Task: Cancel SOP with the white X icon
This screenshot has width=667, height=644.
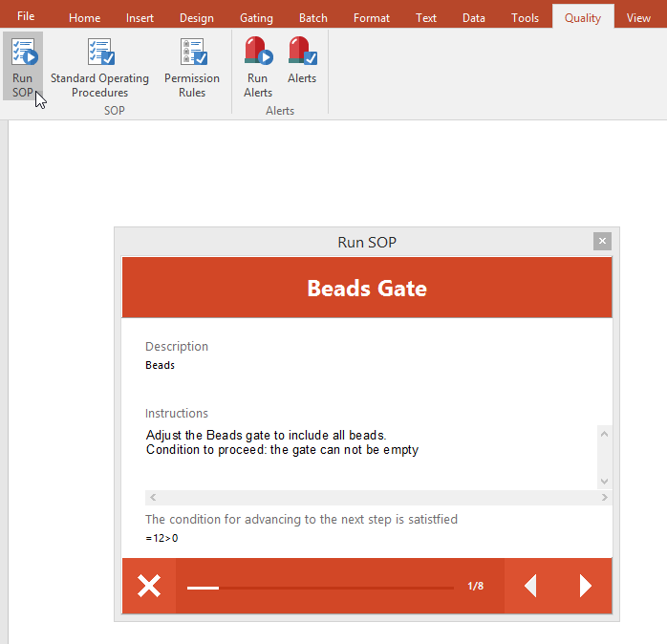Action: pyautogui.click(x=149, y=586)
